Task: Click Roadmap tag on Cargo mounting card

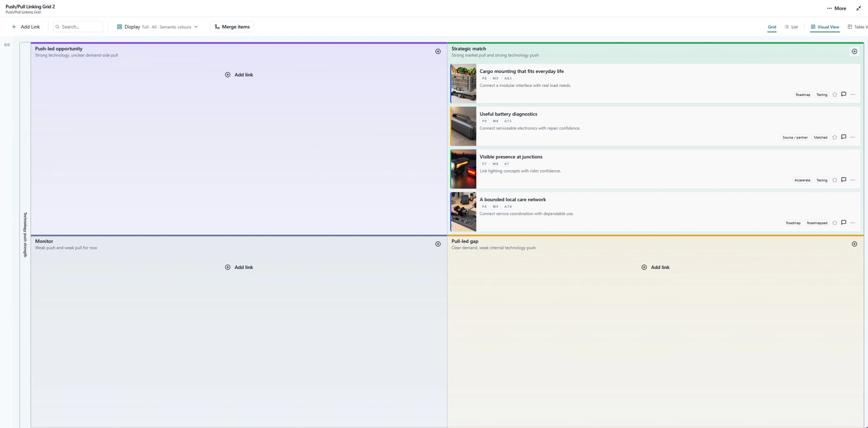Action: click(803, 95)
